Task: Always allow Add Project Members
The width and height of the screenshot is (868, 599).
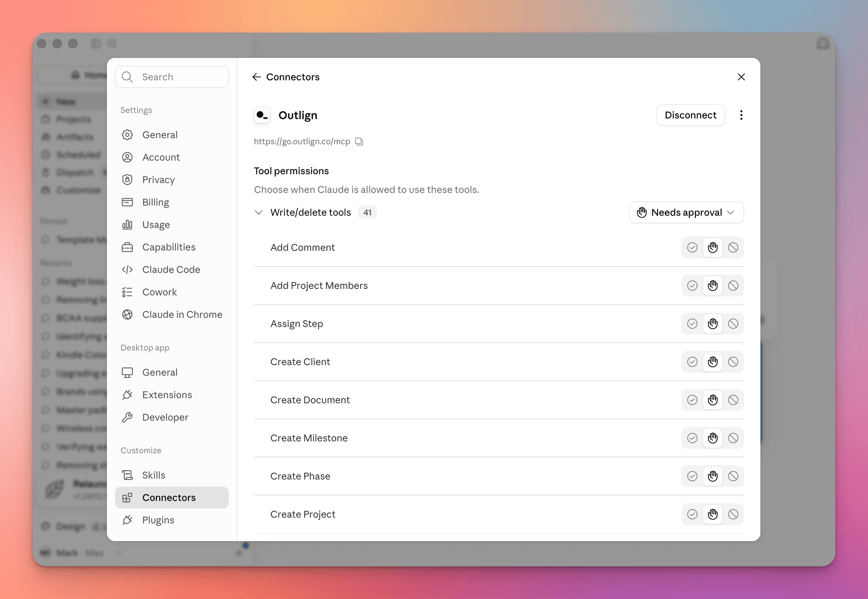Action: click(692, 286)
